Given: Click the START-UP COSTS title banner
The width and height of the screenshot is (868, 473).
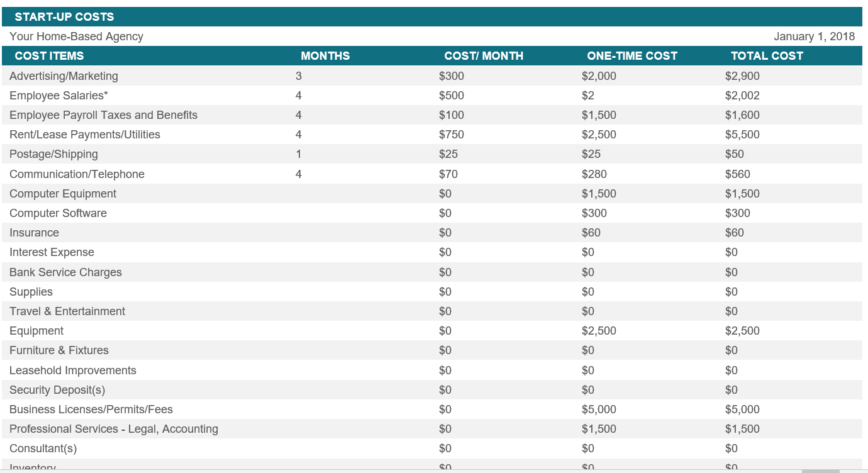Looking at the screenshot, I should click(64, 17).
